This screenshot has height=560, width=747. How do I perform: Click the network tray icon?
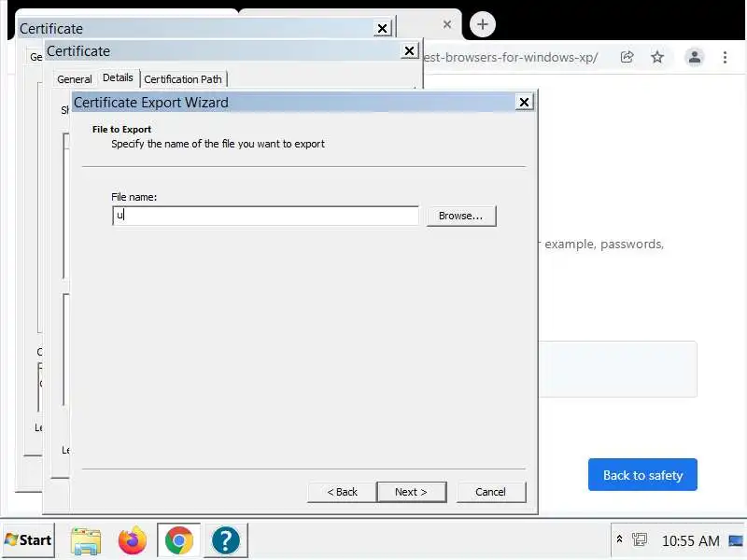640,539
